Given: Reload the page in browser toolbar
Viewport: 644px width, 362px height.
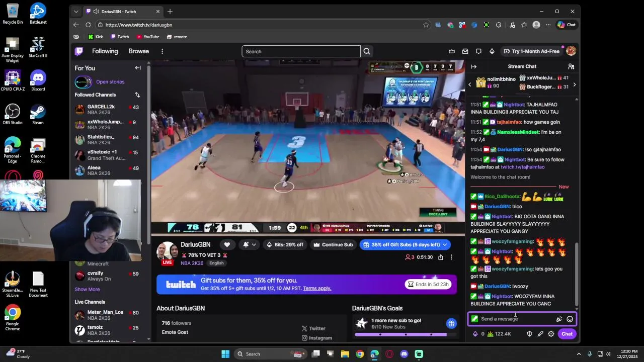Looking at the screenshot, I should click(x=88, y=25).
